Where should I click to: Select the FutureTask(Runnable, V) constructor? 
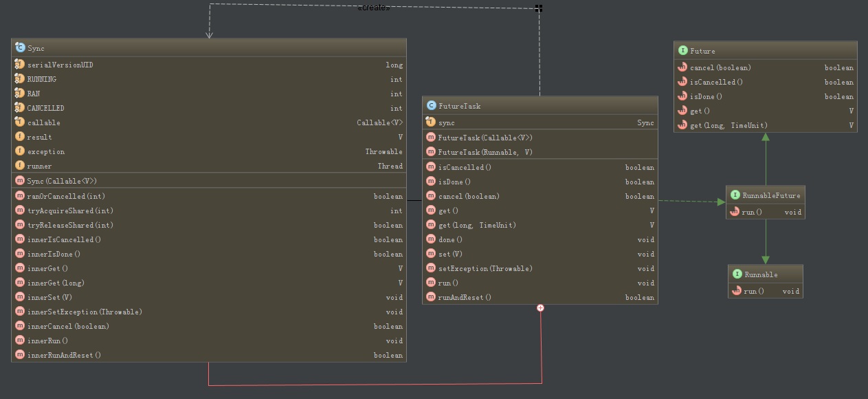point(540,152)
